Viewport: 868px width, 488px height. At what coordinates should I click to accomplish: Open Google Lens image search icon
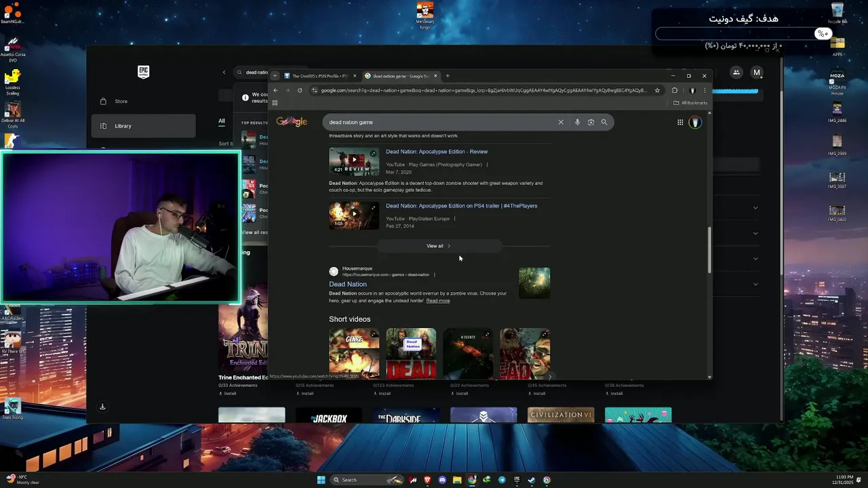click(591, 122)
